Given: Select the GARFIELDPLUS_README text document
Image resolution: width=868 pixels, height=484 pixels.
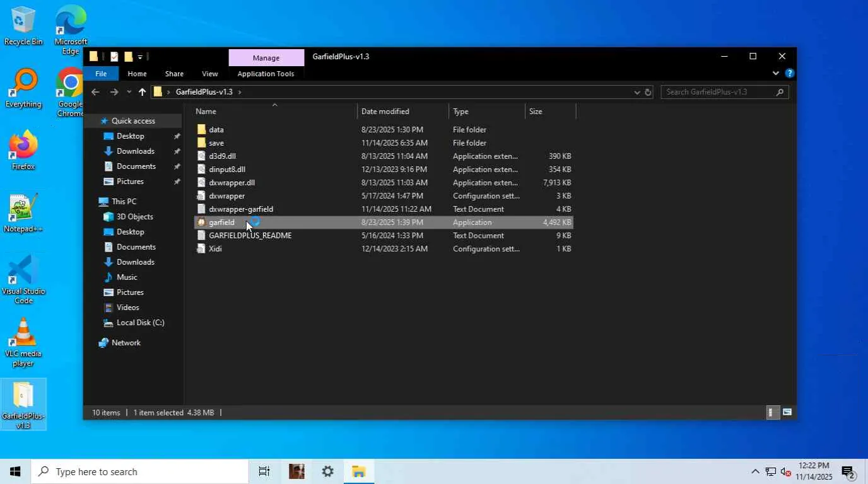Looking at the screenshot, I should [x=384, y=236].
